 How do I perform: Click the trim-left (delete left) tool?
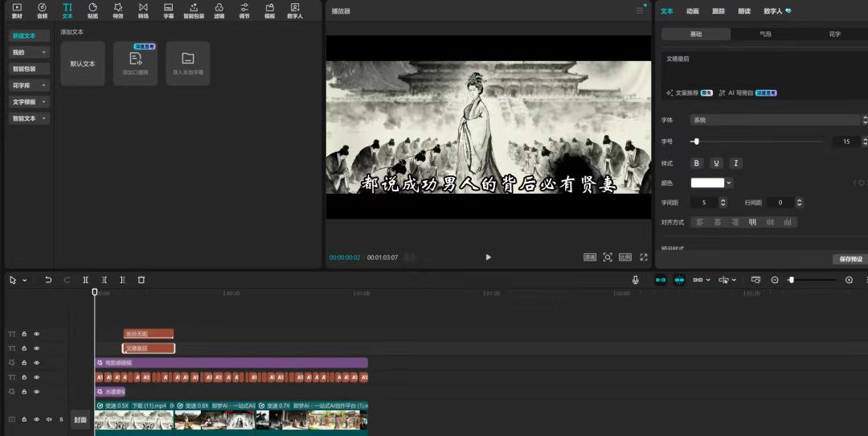click(x=104, y=280)
